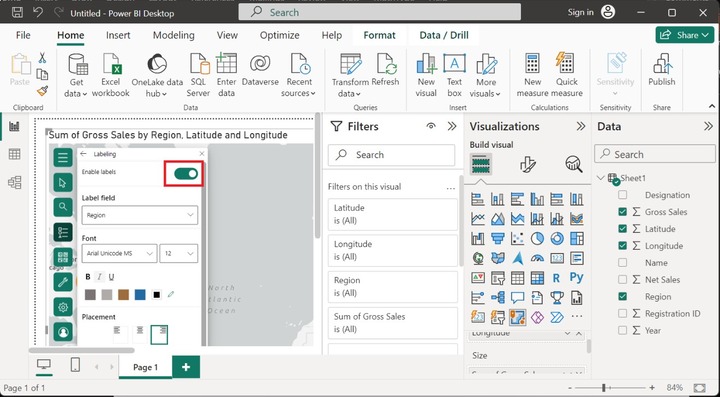Uncheck the Longitude field checkbox

622,246
